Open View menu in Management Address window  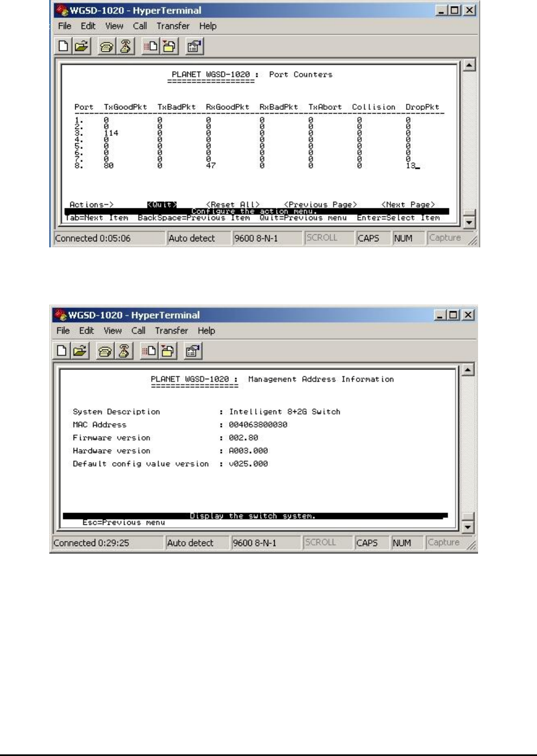click(112, 331)
